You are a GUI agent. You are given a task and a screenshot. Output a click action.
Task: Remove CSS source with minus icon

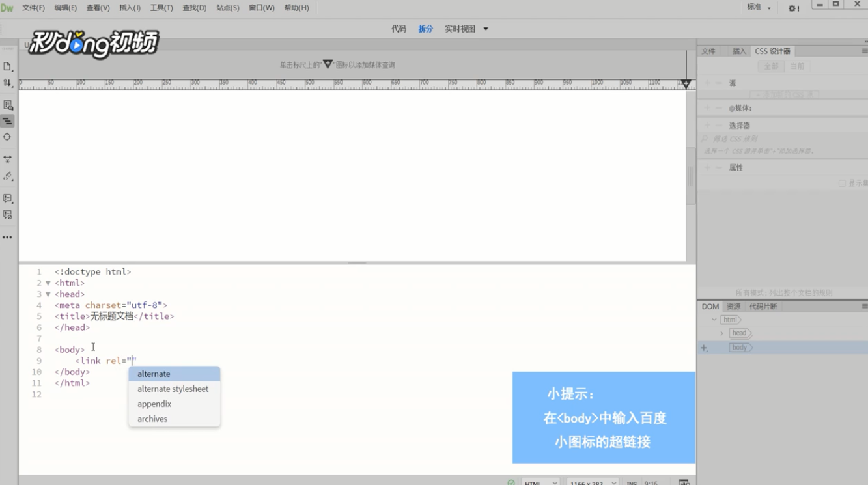719,83
